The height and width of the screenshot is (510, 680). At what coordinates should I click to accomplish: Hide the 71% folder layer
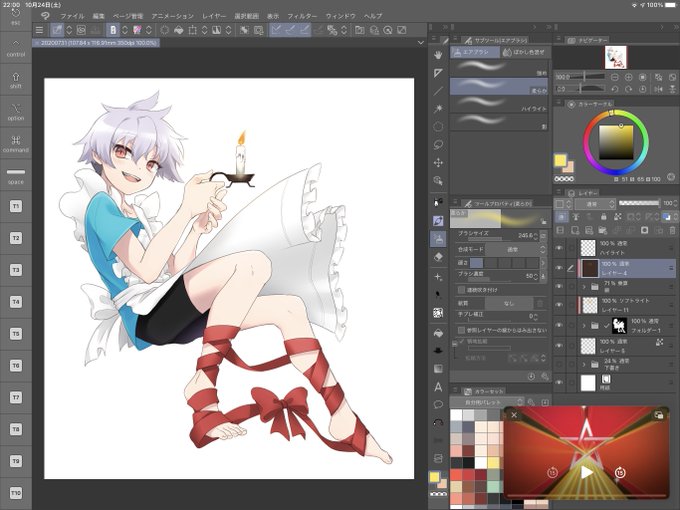pos(559,287)
